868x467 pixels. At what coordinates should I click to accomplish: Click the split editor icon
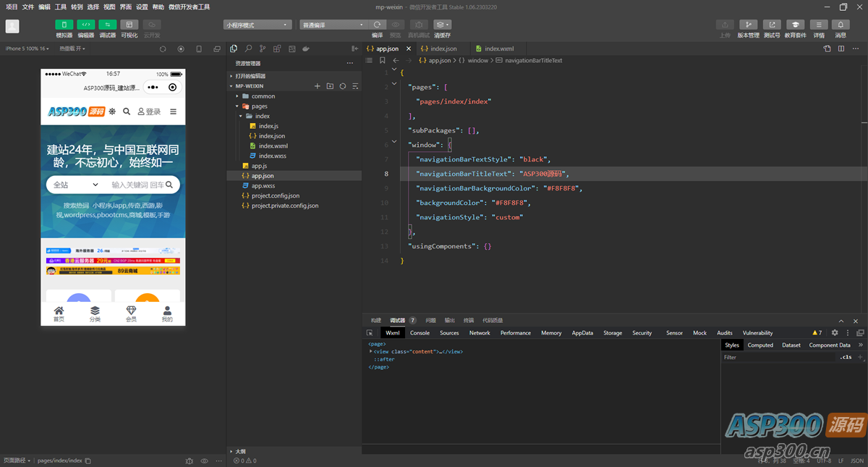pos(841,49)
